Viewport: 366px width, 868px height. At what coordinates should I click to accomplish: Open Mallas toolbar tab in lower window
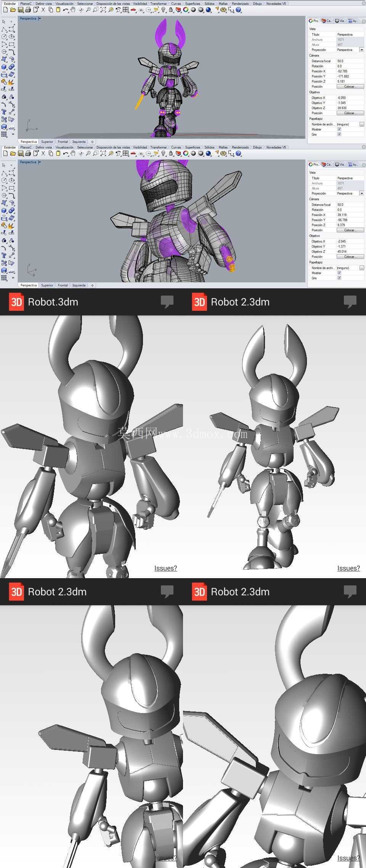click(223, 147)
